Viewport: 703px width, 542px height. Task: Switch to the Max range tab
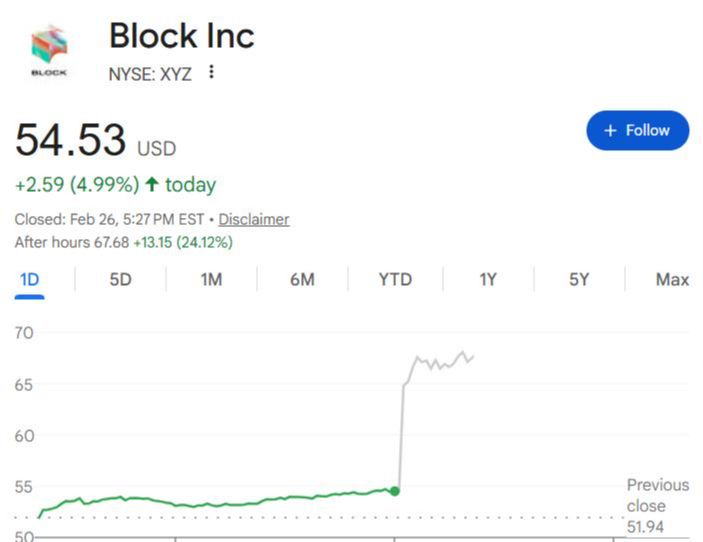click(x=672, y=280)
